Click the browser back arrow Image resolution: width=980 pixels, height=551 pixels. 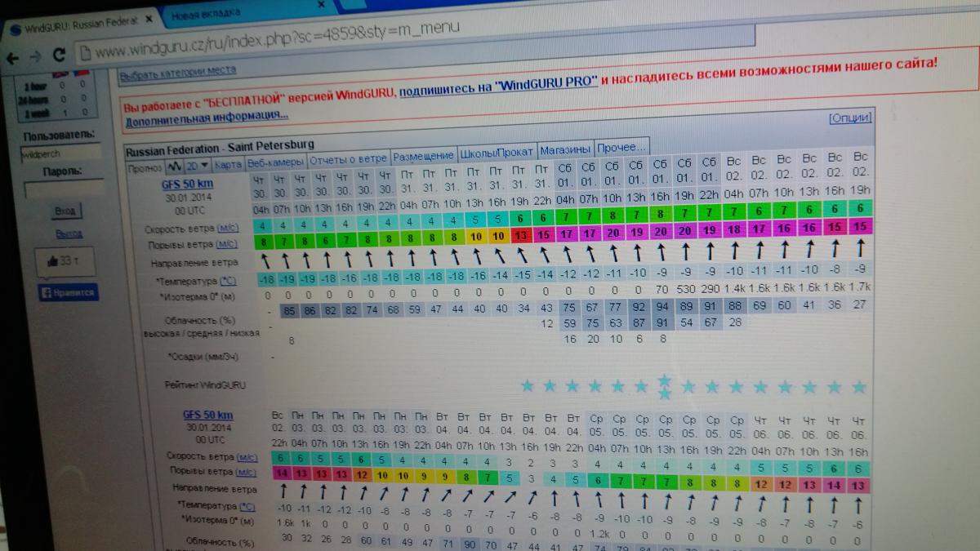[11, 57]
